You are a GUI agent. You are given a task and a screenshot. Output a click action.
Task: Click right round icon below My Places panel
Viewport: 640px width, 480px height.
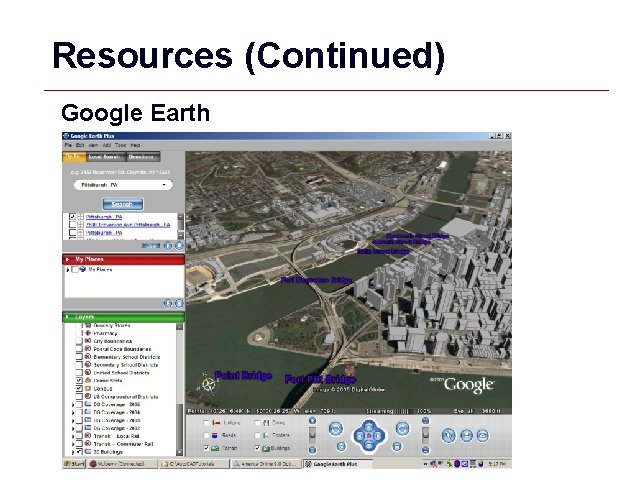179,303
